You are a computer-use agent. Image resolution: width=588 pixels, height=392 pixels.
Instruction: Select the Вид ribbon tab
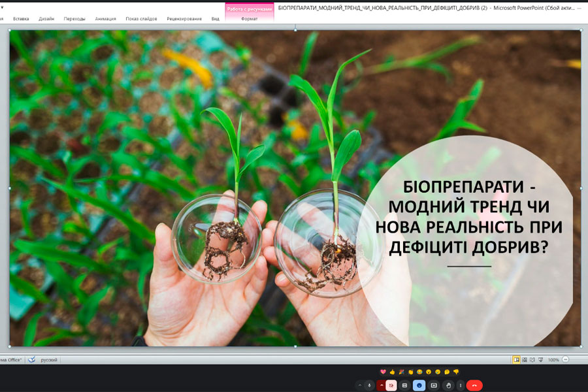click(215, 19)
